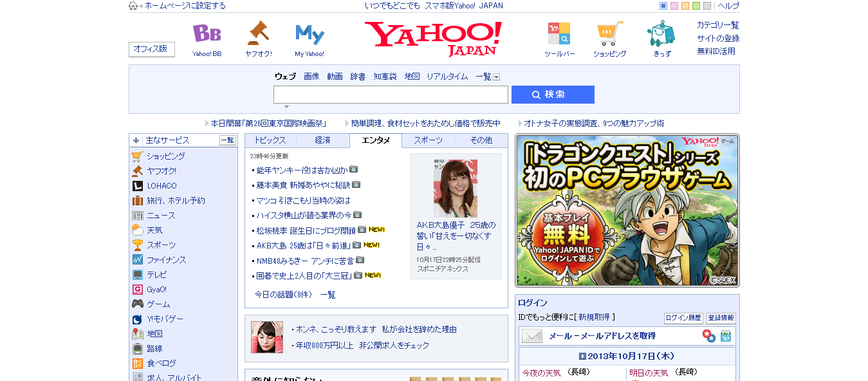The image size is (868, 381).
Task: Switch to the トピックス tab
Action: (x=270, y=140)
